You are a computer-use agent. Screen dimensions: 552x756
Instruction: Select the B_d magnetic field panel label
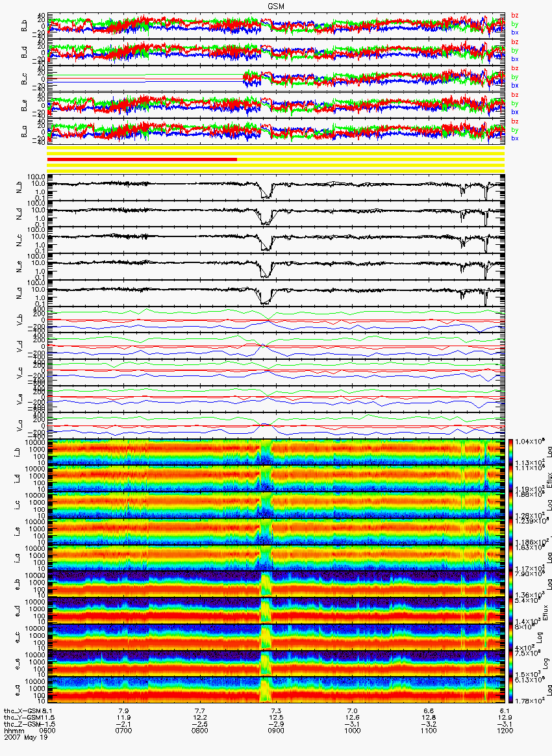24,53
